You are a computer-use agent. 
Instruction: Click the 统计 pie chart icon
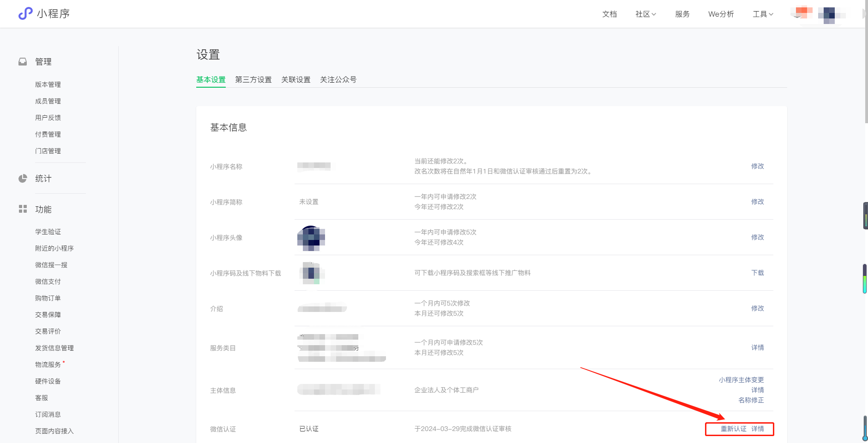[23, 179]
